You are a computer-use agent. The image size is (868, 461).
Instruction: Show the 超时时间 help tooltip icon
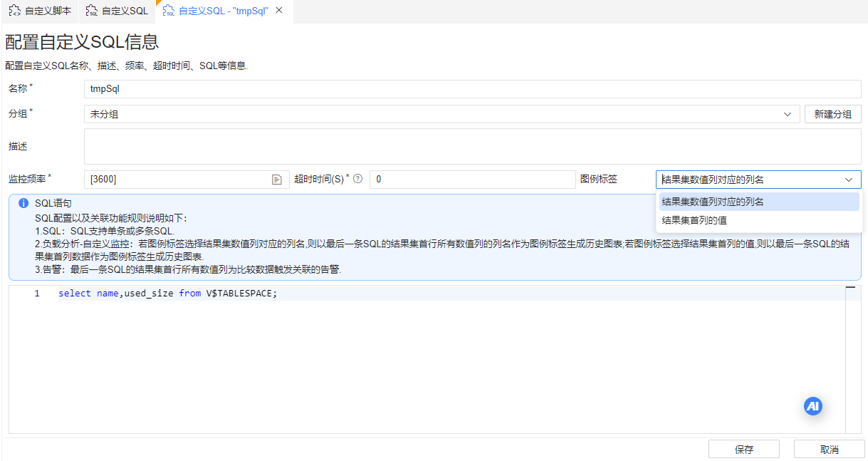[x=357, y=179]
